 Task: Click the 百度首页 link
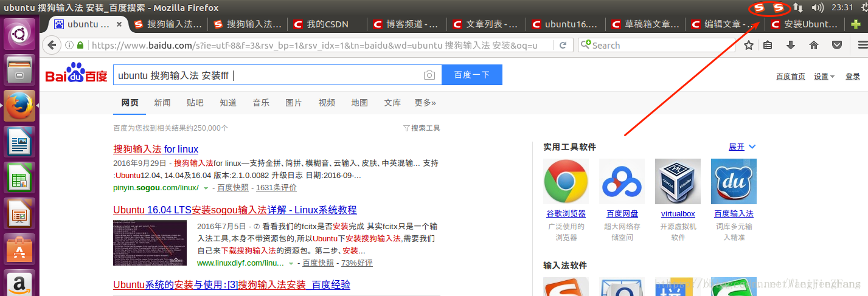point(791,77)
